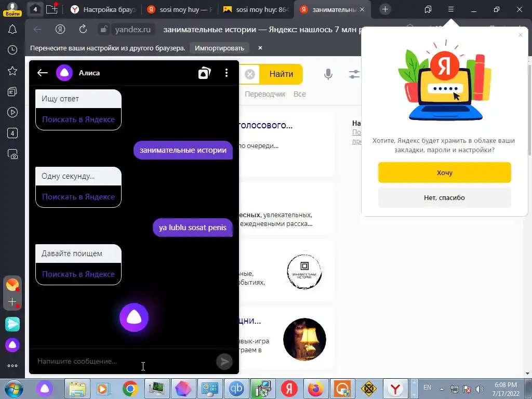
Task: Close the sync popup
Action: (x=521, y=35)
